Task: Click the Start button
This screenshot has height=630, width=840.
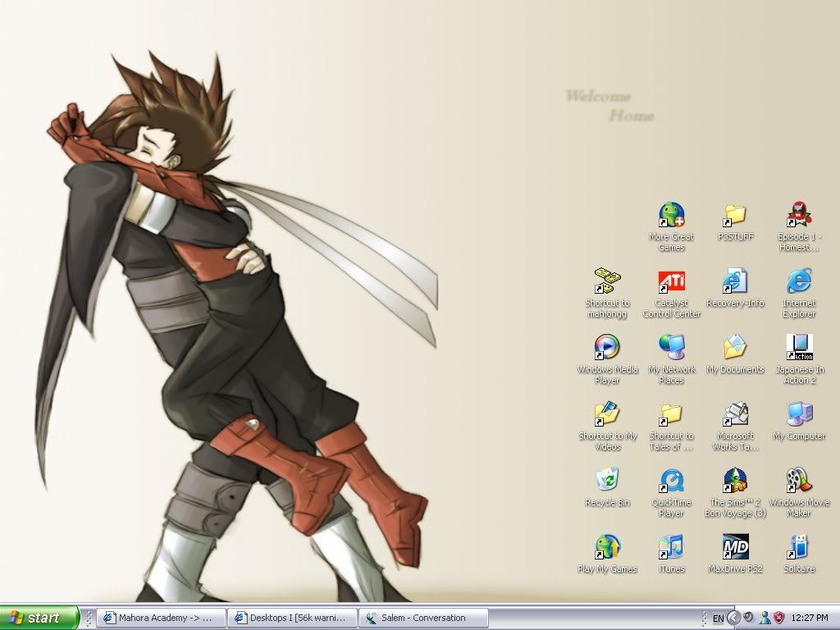Action: (39, 618)
